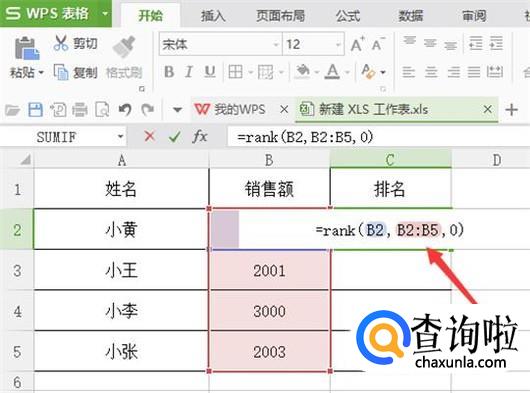Select the Cut scissors icon
The width and height of the screenshot is (530, 393).
point(61,43)
